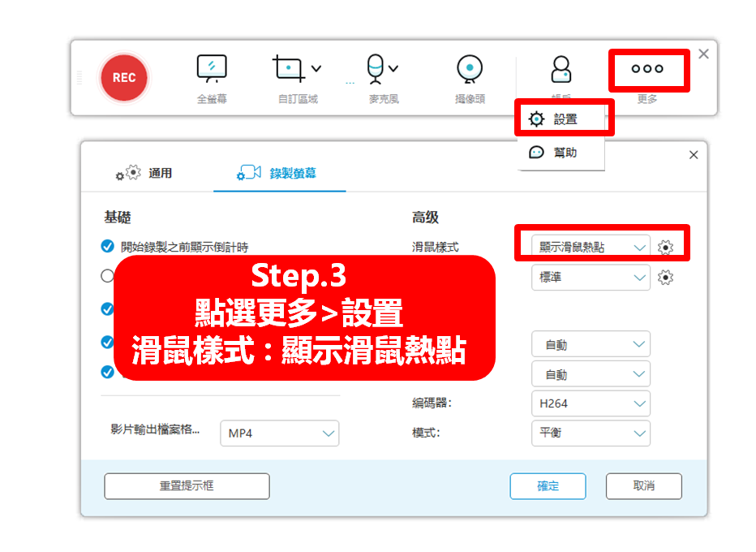Open mouse hotspot settings gear
Viewport: 756px width, 552px height.
[665, 247]
